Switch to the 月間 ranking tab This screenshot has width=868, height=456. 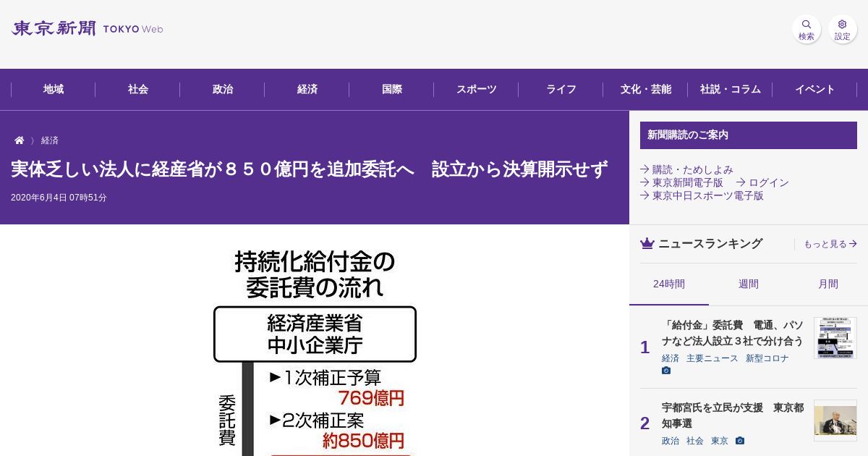[828, 284]
